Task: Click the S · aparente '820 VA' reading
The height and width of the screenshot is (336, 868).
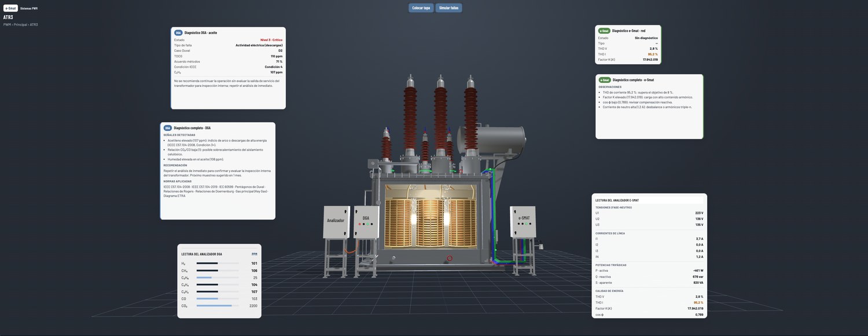Action: 698,283
